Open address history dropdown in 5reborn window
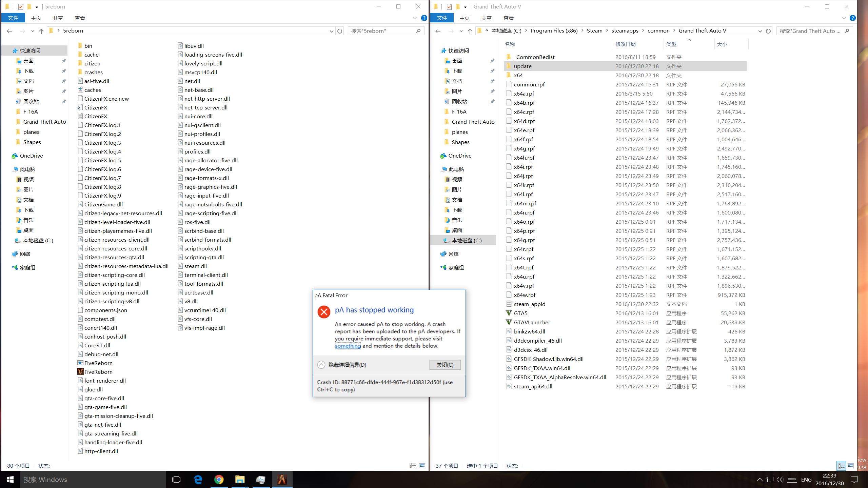Viewport: 868px width, 488px height. (331, 31)
